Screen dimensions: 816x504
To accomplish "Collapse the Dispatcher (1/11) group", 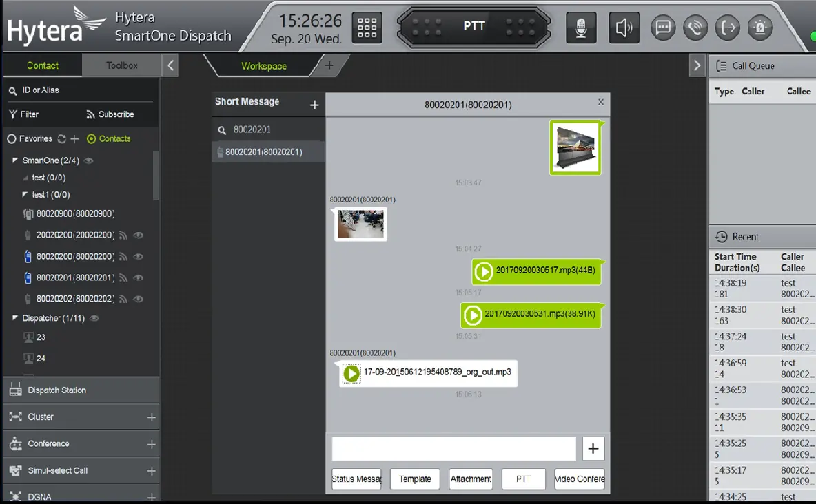I will click(x=15, y=318).
